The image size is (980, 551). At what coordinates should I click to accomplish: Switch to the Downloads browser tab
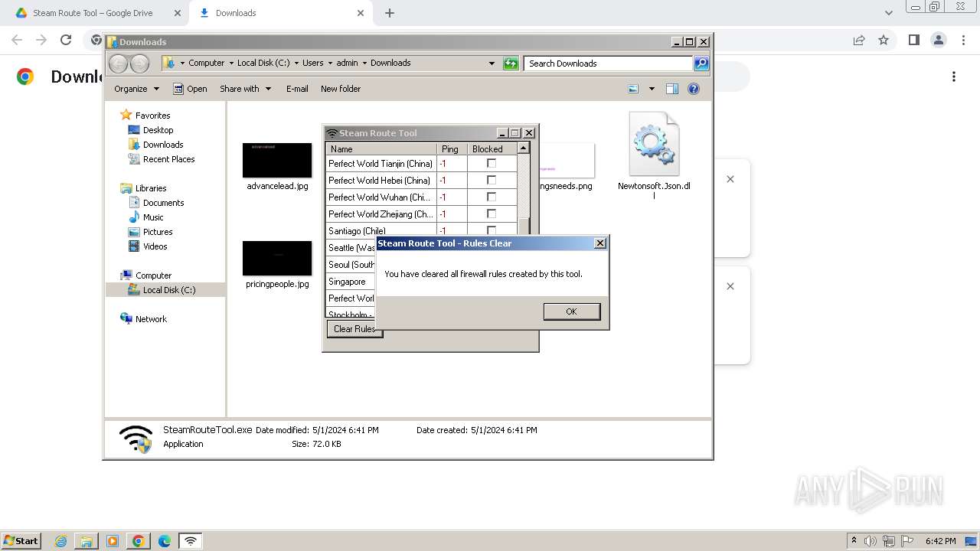279,13
